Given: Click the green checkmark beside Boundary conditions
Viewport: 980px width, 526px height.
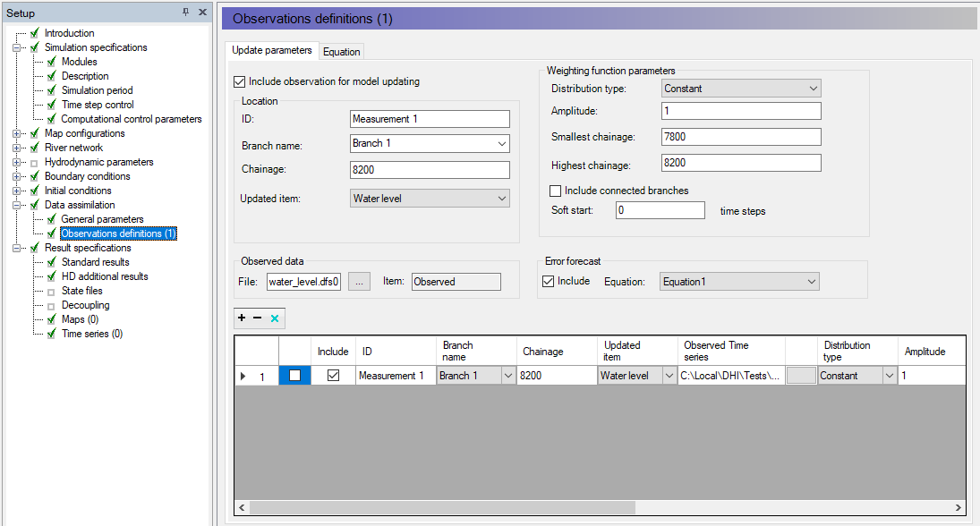Looking at the screenshot, I should 34,176.
